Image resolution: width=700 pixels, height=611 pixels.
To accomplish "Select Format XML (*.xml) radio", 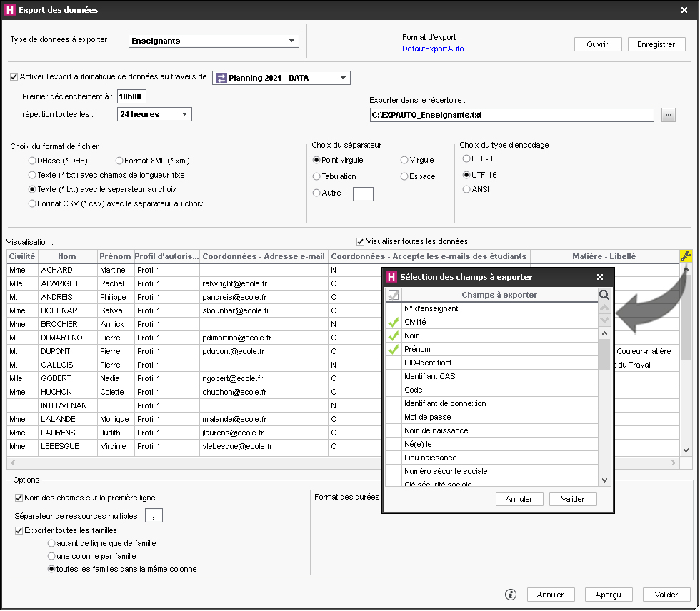I will point(119,161).
